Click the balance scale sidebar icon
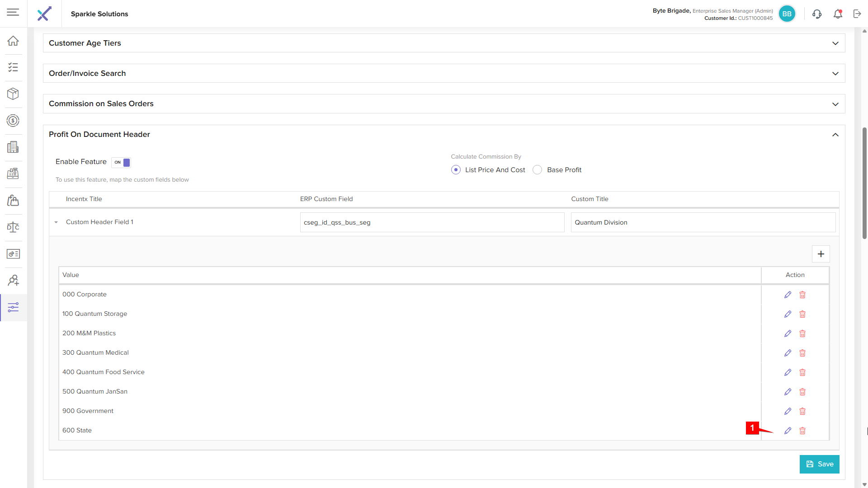 13,227
